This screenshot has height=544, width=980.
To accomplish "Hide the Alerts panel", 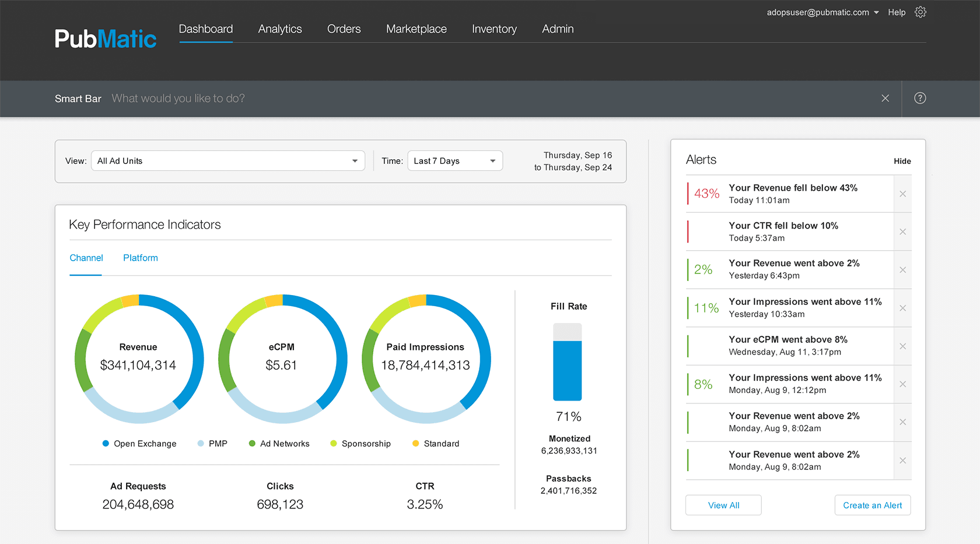I will pos(902,162).
